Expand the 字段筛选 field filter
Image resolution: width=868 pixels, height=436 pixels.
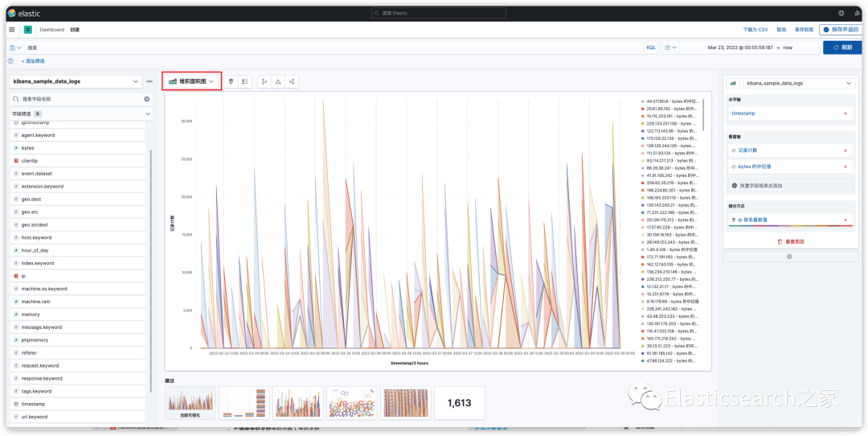81,113
